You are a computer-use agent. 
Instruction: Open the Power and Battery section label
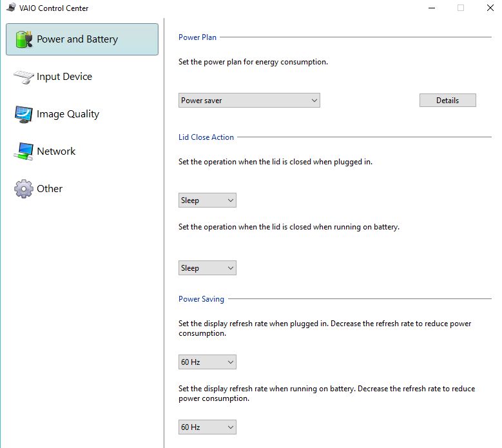click(77, 39)
